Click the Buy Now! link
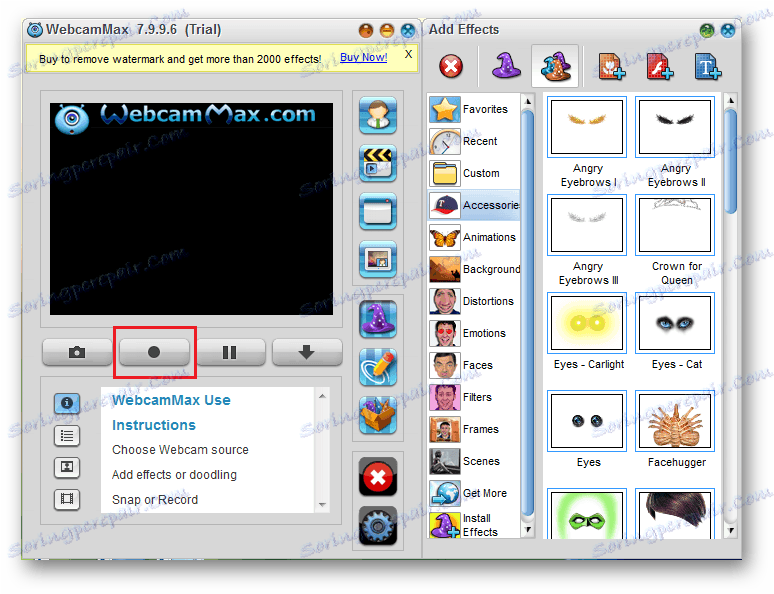774x594 pixels. pos(363,57)
